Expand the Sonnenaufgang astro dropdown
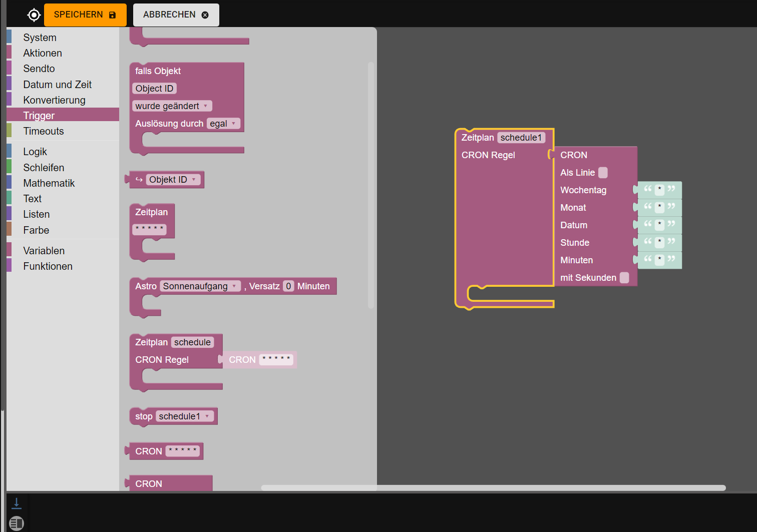Screen dimensions: 757x532 pos(200,286)
